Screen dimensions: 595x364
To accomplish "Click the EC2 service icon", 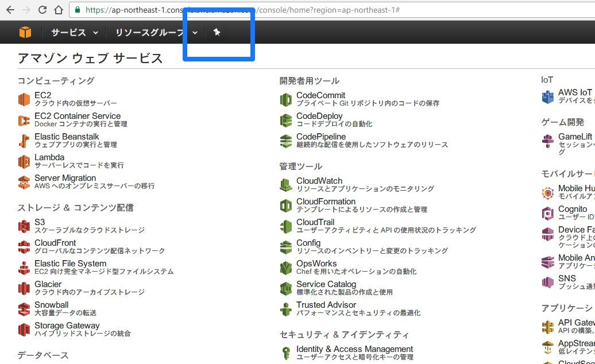I will pyautogui.click(x=24, y=99).
